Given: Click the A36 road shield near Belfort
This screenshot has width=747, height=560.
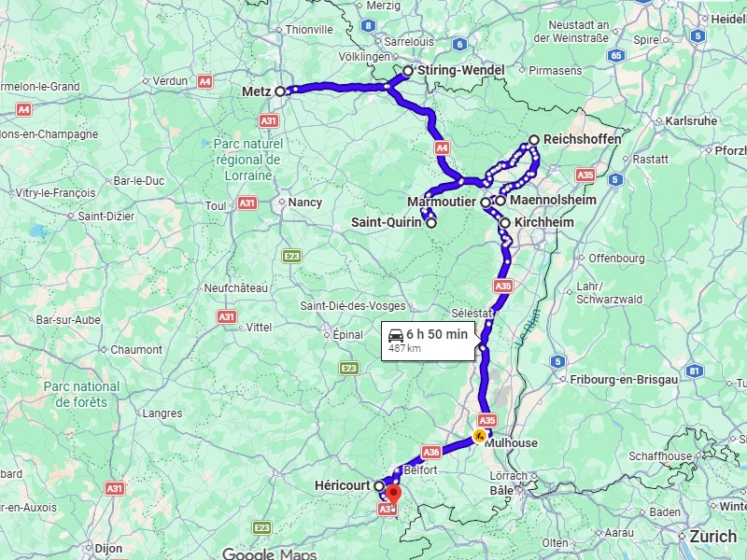Looking at the screenshot, I should (x=430, y=452).
